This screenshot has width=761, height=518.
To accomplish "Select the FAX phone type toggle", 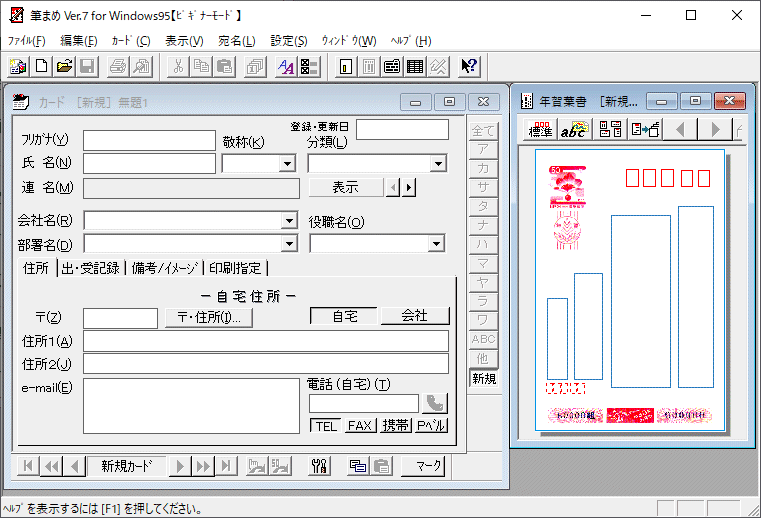I will [360, 426].
